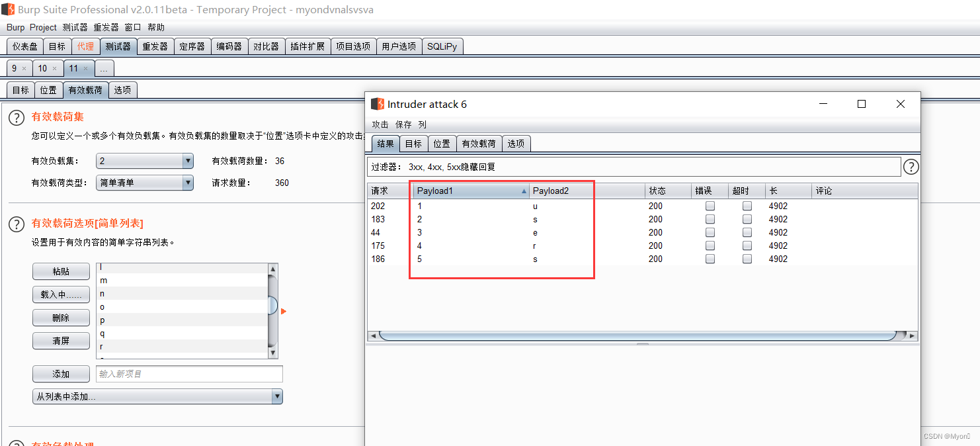The width and height of the screenshot is (980, 446).
Task: Sort results by 状态 column header
Action: (669, 191)
